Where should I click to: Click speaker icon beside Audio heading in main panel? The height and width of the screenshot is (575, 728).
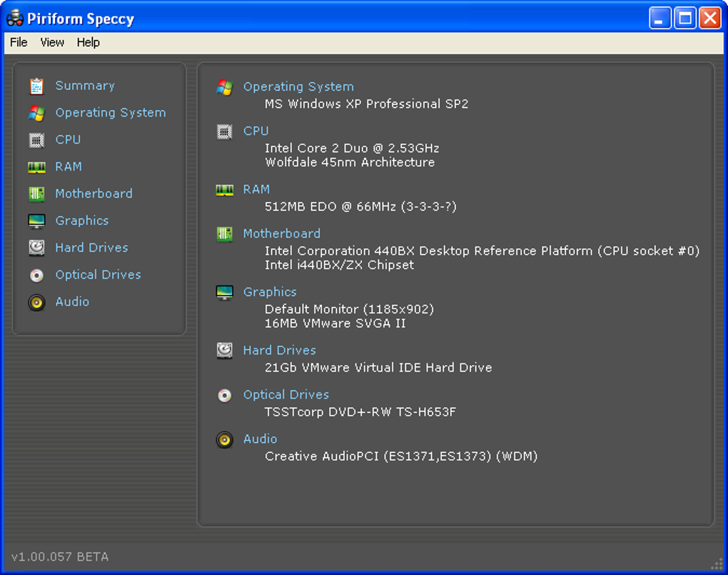click(x=225, y=439)
